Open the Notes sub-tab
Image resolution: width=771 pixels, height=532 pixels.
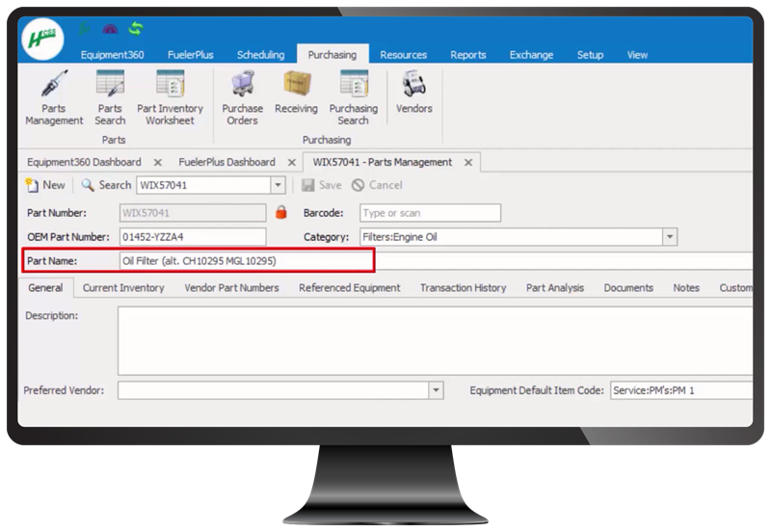coord(686,288)
